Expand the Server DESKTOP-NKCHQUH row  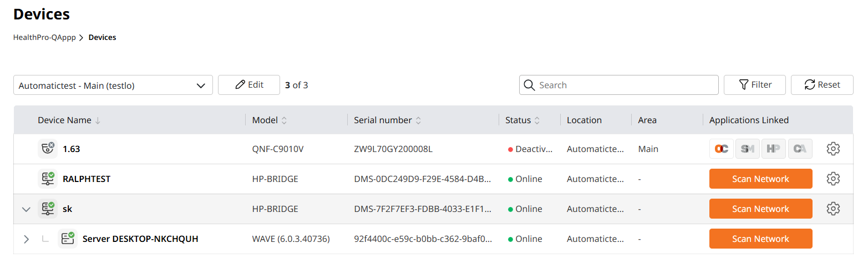coord(26,239)
